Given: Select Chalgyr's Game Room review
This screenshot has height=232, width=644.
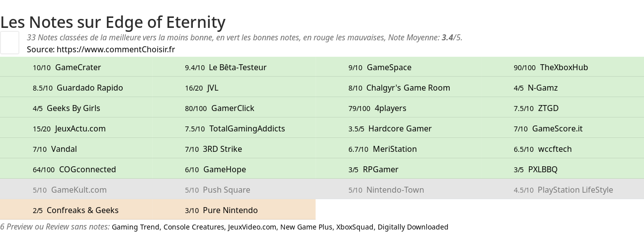Looking at the screenshot, I should coord(399,88).
